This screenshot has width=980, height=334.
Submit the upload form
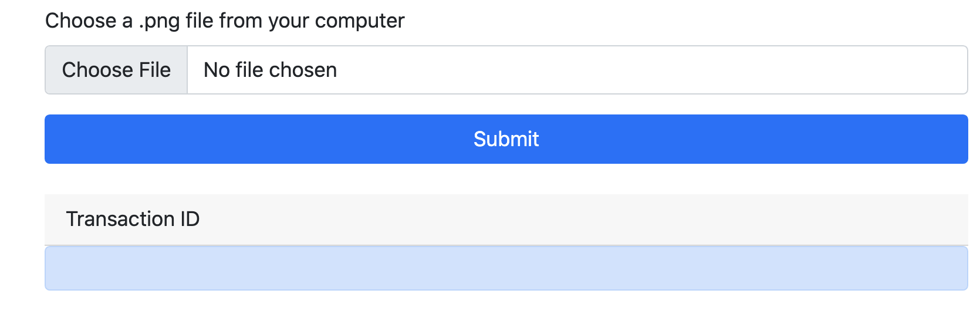pos(506,139)
